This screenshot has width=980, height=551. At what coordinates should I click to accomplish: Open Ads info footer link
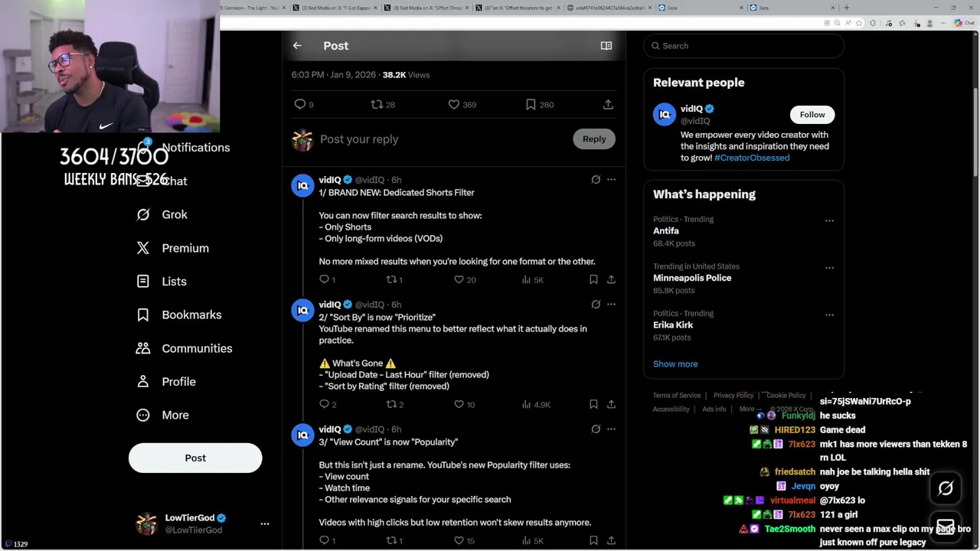click(714, 409)
